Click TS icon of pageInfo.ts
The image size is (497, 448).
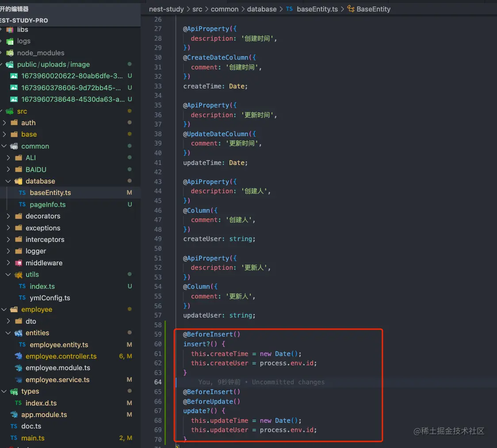[22, 204]
